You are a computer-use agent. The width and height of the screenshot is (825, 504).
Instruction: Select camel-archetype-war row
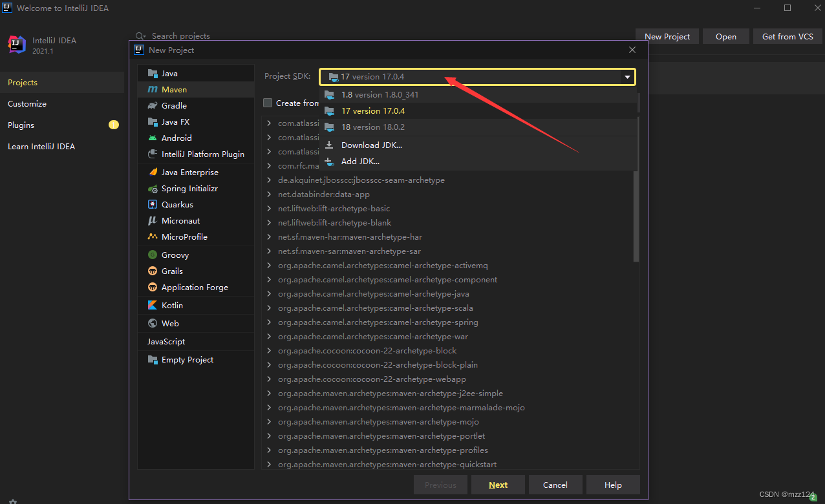click(447, 336)
